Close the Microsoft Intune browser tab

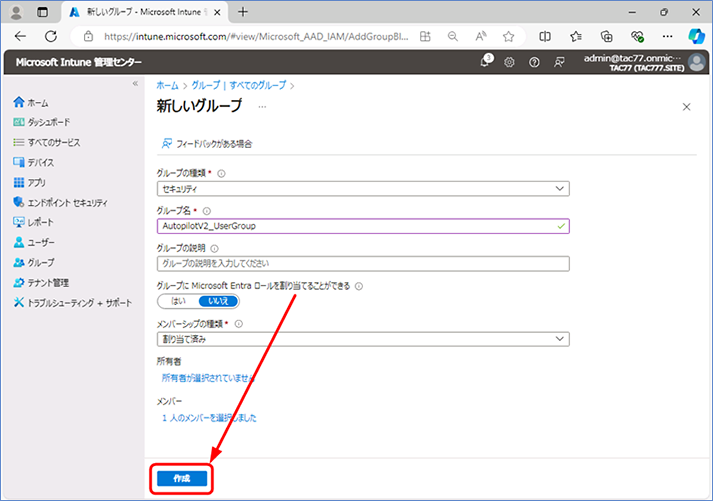[217, 12]
